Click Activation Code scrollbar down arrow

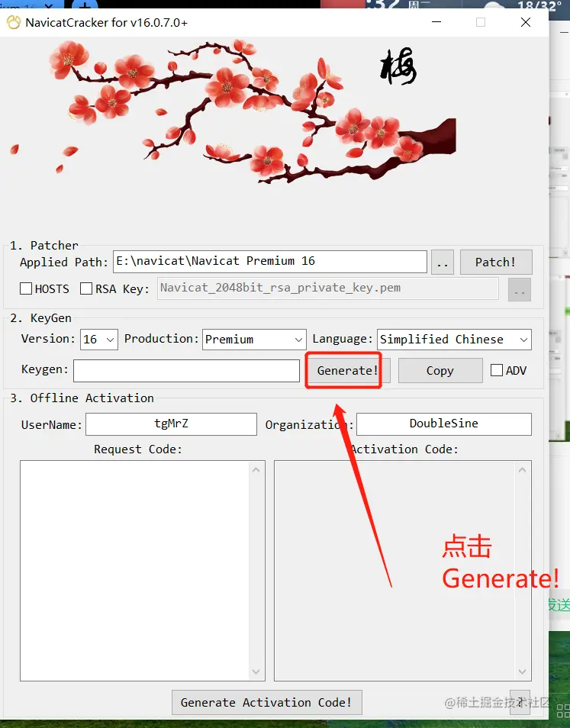pos(522,672)
